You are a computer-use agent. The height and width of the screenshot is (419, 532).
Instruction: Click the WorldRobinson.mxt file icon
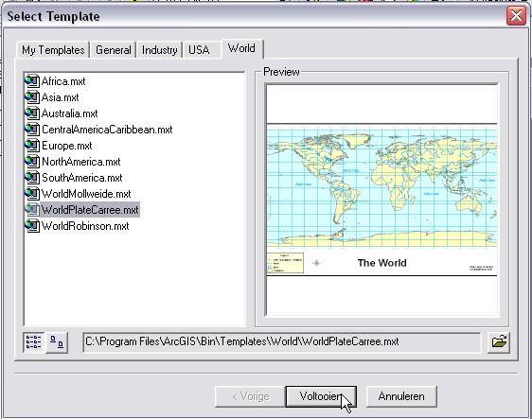pyautogui.click(x=32, y=225)
